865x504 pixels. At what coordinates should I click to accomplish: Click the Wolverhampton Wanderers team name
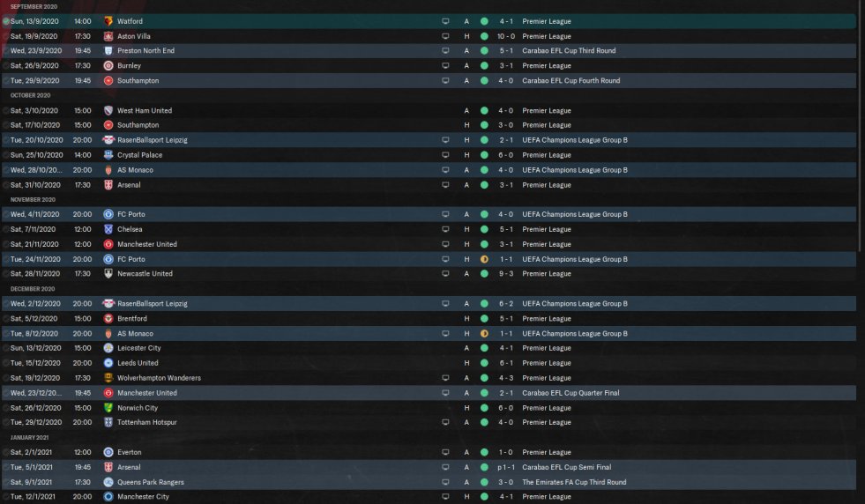click(x=159, y=378)
